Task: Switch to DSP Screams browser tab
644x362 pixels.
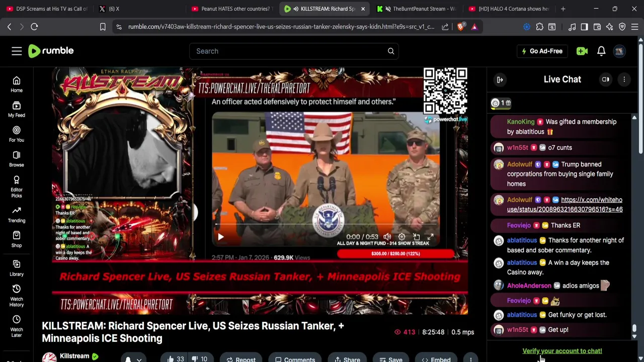Action: click(47, 9)
